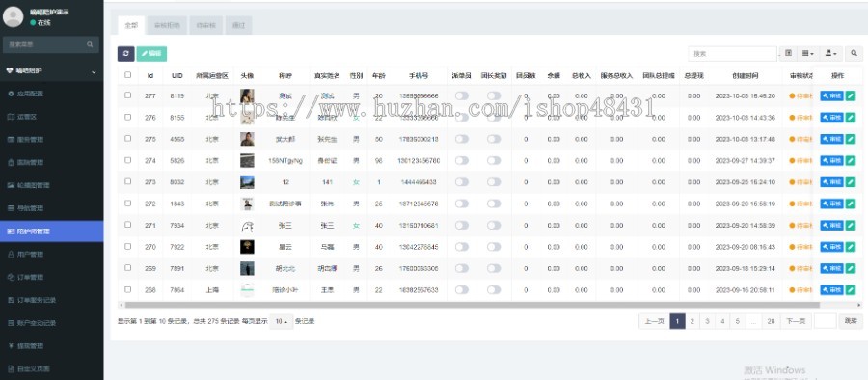Click the page number jump input field

coord(826,321)
